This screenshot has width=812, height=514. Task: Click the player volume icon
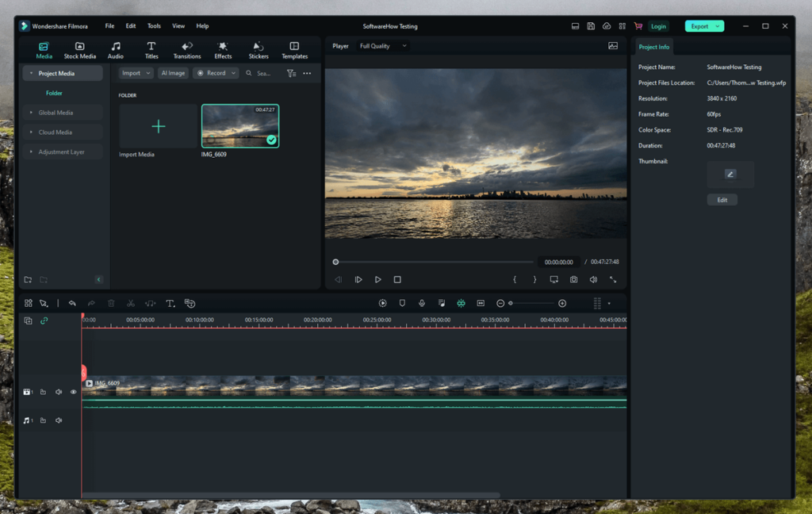[x=593, y=280]
